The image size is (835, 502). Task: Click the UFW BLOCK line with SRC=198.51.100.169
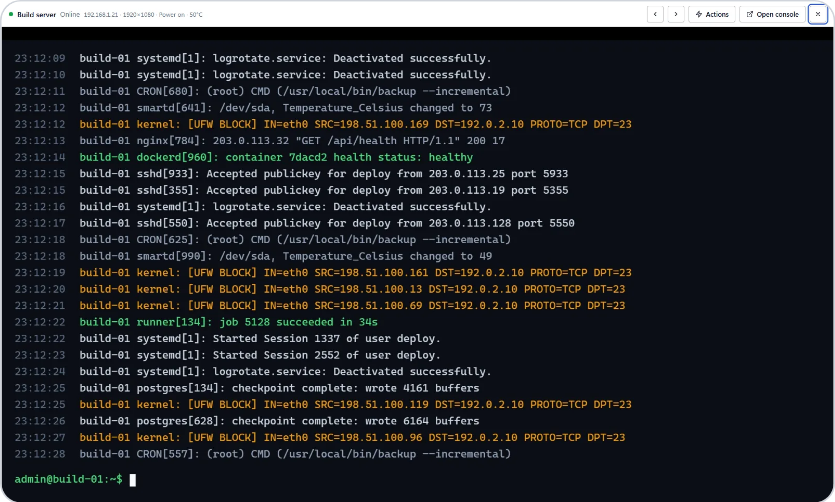point(323,124)
